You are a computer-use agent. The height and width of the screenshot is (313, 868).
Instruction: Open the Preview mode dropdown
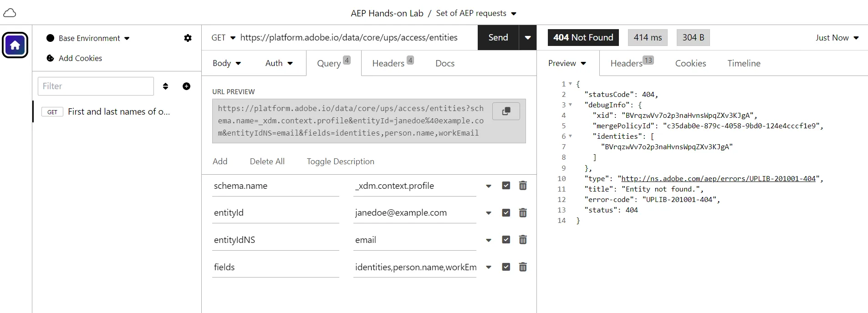pos(567,63)
